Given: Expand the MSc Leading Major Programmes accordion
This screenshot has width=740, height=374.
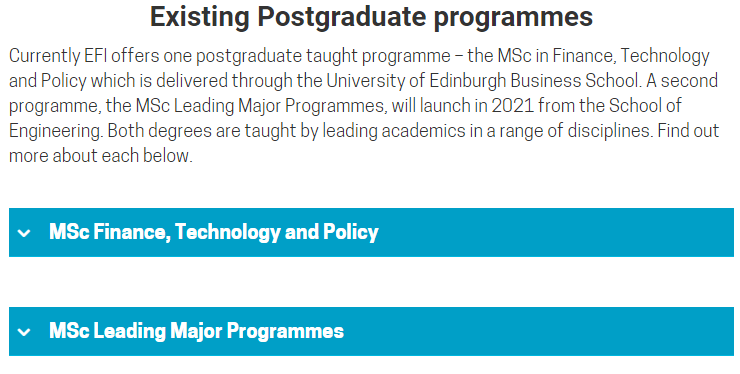Looking at the screenshot, I should (371, 332).
